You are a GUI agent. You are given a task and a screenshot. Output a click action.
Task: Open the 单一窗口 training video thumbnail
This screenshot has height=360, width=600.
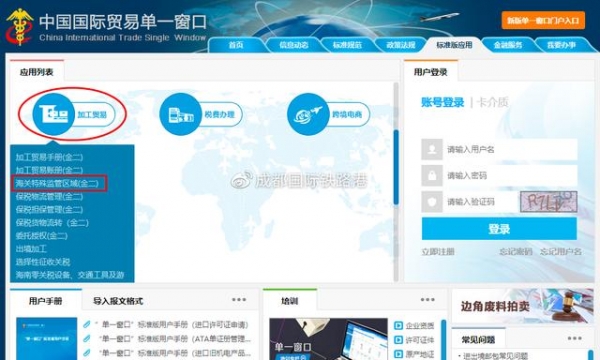point(328,339)
